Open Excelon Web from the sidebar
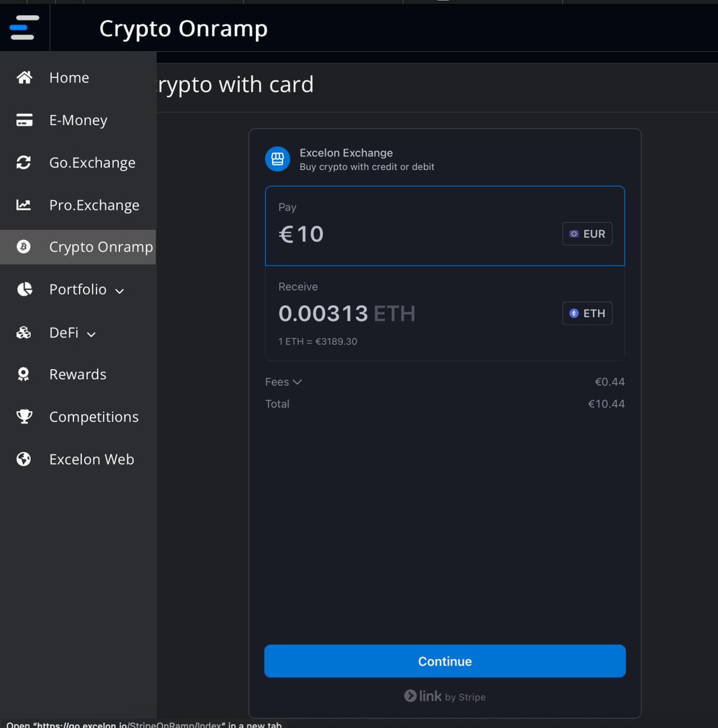The image size is (718, 728). click(x=78, y=459)
